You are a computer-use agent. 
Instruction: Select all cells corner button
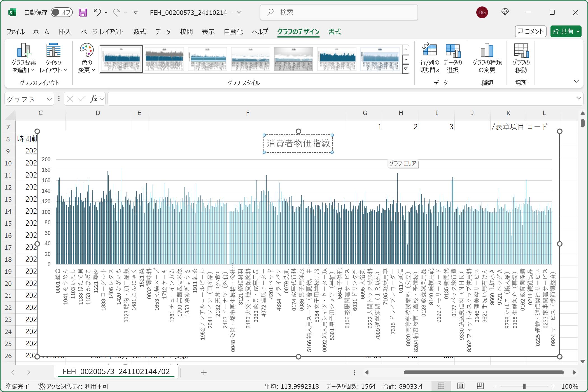[x=10, y=115]
